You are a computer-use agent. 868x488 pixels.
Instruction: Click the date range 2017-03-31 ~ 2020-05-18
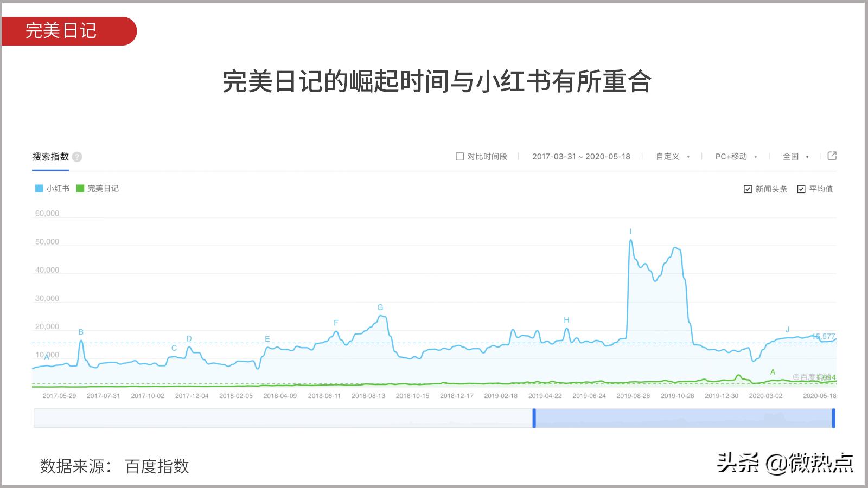[582, 156]
